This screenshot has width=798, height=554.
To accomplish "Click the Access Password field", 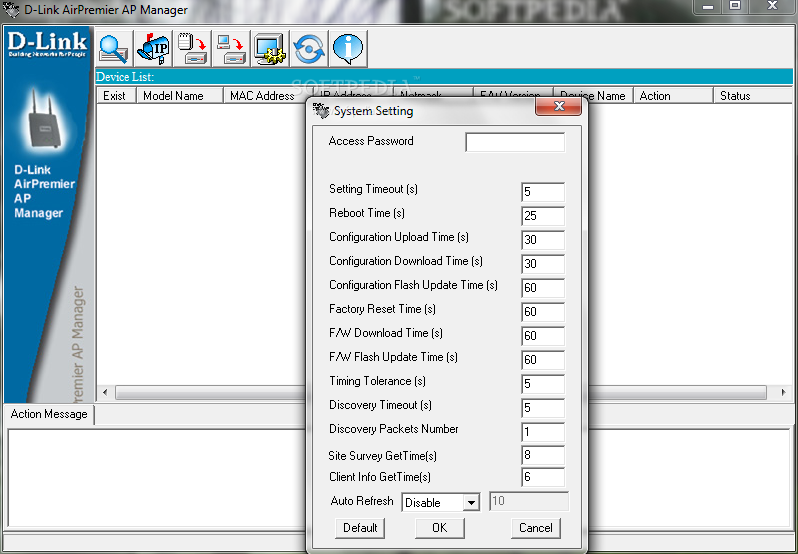I will point(515,142).
